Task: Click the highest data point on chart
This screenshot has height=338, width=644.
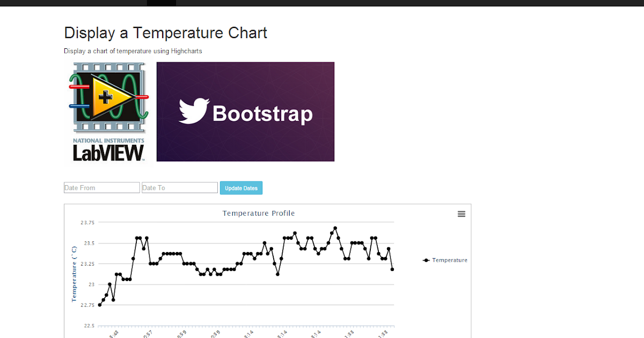Action: pyautogui.click(x=335, y=228)
